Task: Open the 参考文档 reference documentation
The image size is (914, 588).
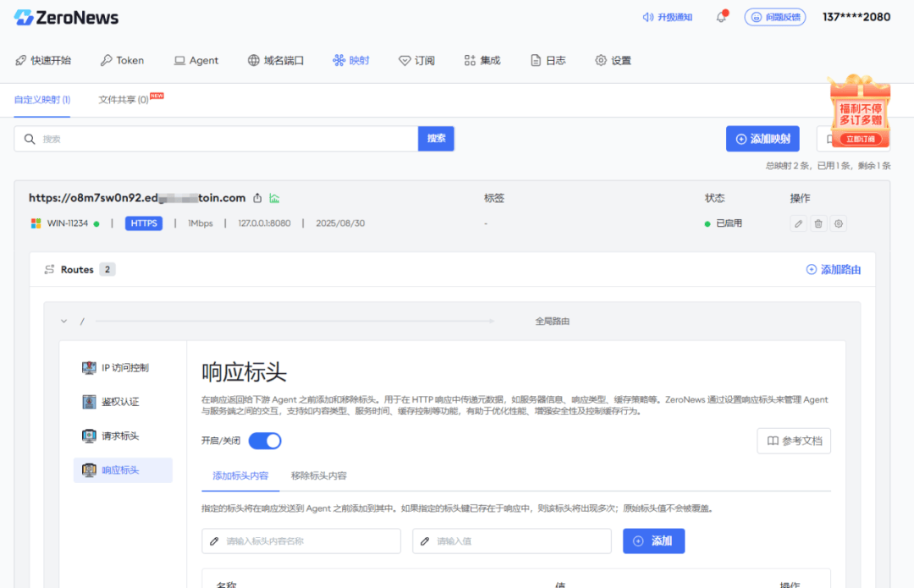Action: tap(793, 441)
